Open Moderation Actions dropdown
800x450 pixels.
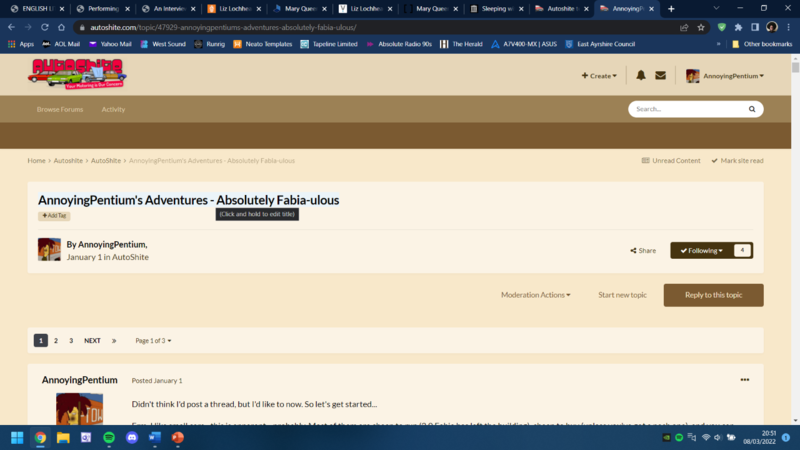[x=536, y=295]
